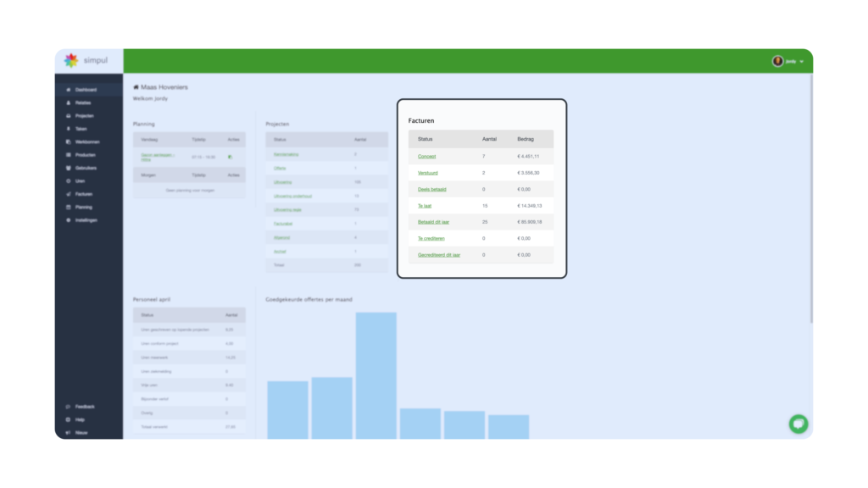Click Geen planning voor morgen text
Screen dimensions: 868x488
click(x=190, y=191)
